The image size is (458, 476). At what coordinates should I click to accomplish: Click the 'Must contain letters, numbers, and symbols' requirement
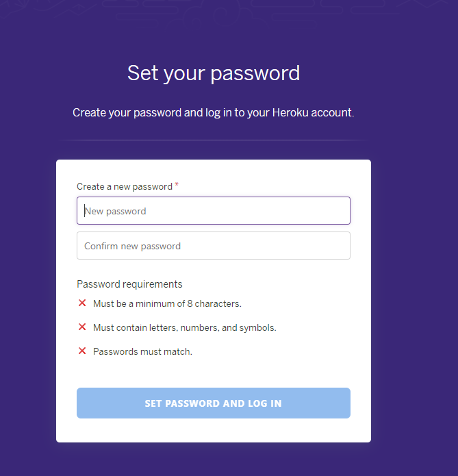(184, 327)
